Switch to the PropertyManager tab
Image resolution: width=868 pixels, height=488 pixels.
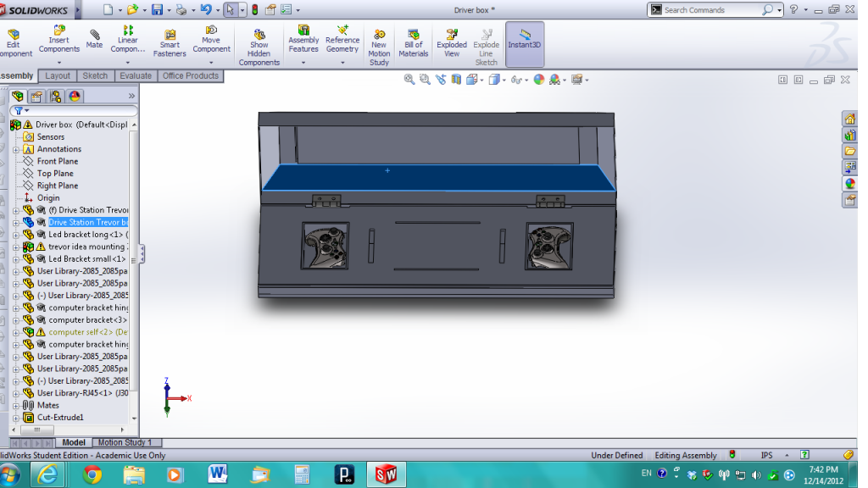[x=36, y=97]
